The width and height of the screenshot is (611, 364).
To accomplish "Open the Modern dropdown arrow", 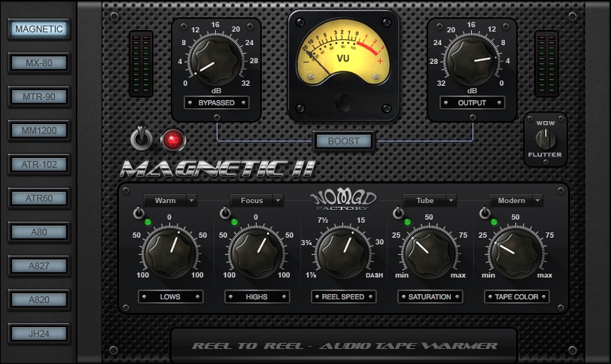I will [x=537, y=201].
